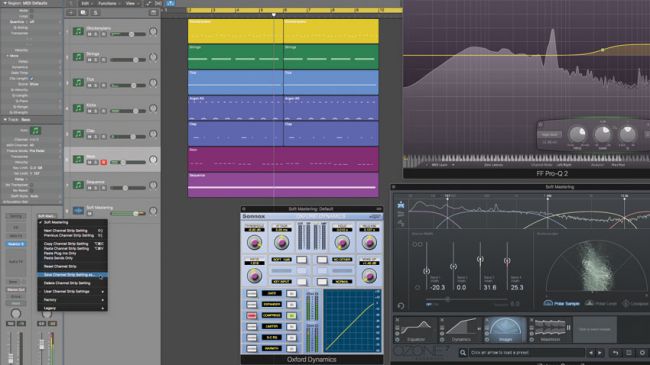The width and height of the screenshot is (650, 365).
Task: Click the Strings track instrument icon
Action: click(78, 57)
